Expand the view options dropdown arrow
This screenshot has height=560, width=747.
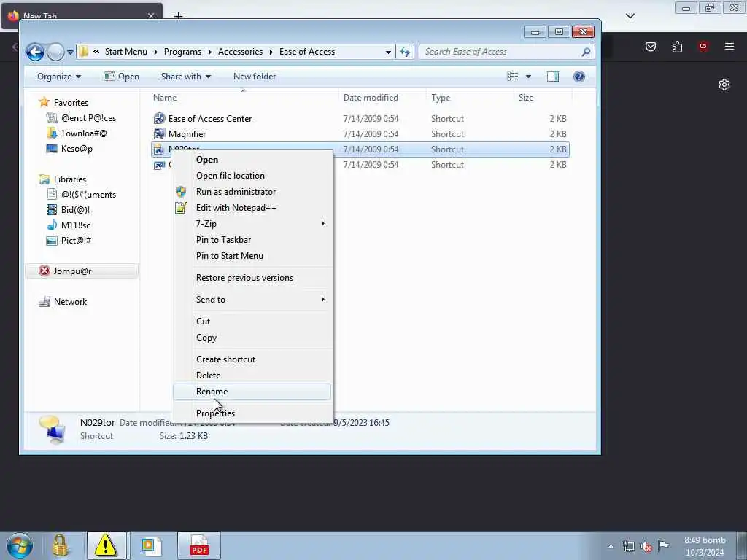pos(528,77)
